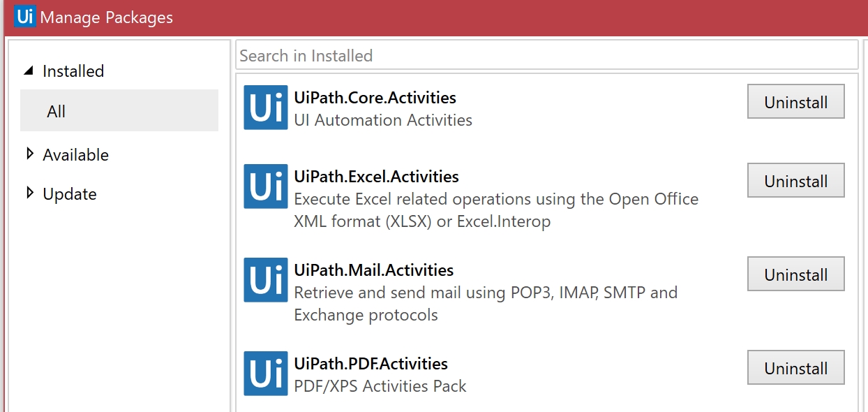Click the UiPath.Mail.Activities package icon
Image resolution: width=868 pixels, height=412 pixels.
(x=266, y=280)
